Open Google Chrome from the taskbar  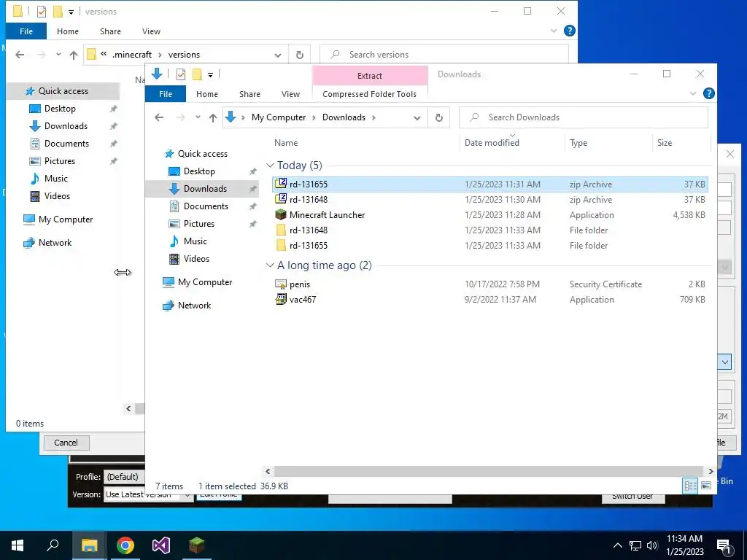click(125, 545)
